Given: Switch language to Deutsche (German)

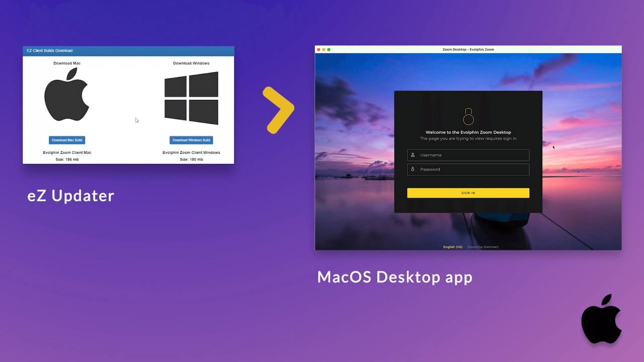Looking at the screenshot, I should pyautogui.click(x=483, y=247).
